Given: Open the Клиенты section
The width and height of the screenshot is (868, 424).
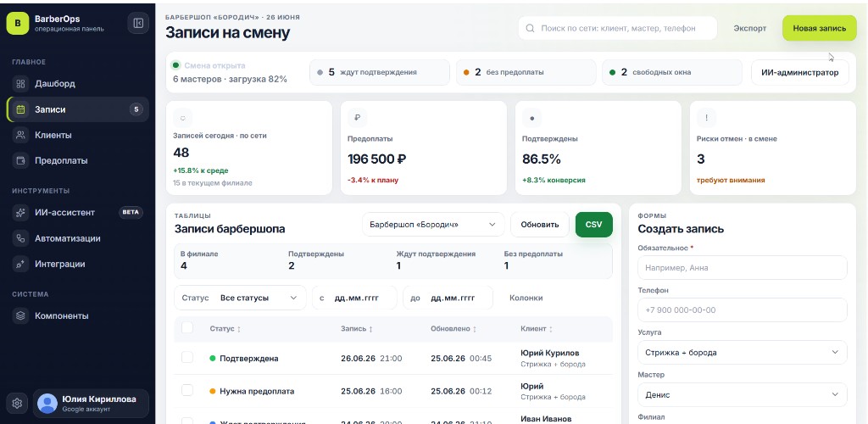Looking at the screenshot, I should pos(77,135).
